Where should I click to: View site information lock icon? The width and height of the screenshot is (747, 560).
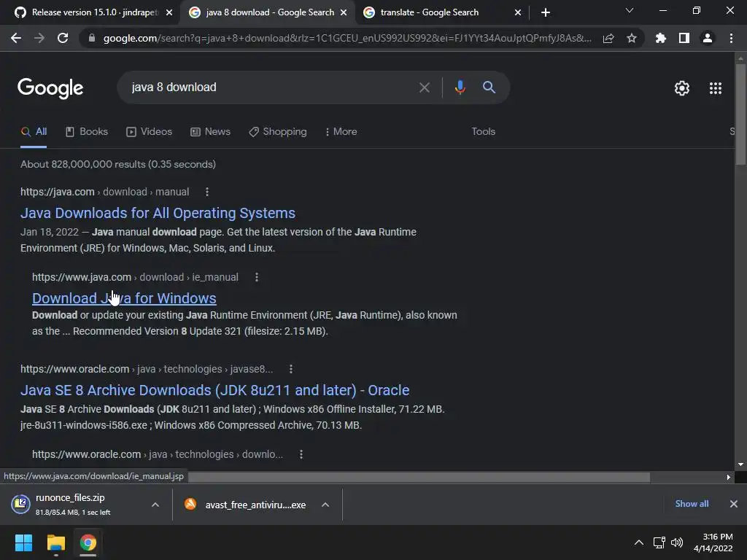pos(92,38)
